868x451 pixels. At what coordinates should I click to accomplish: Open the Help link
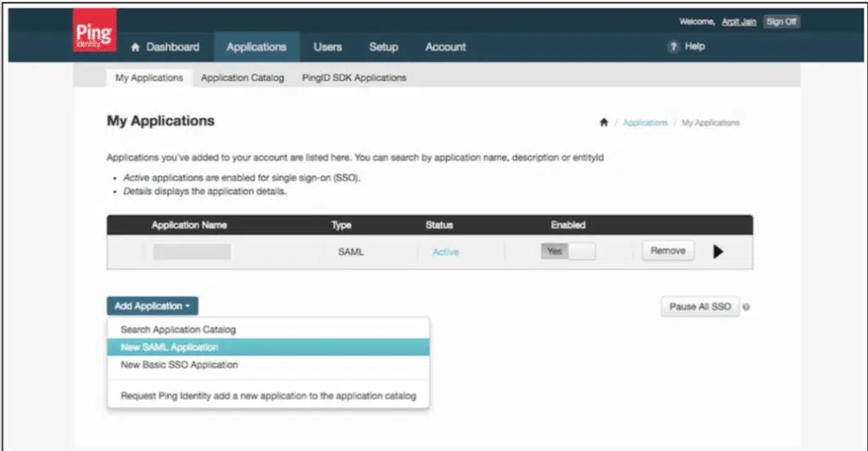[x=695, y=47]
